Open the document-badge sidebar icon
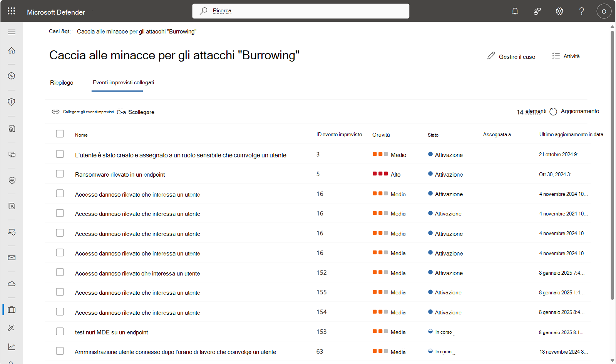The width and height of the screenshot is (616, 364). tap(12, 129)
